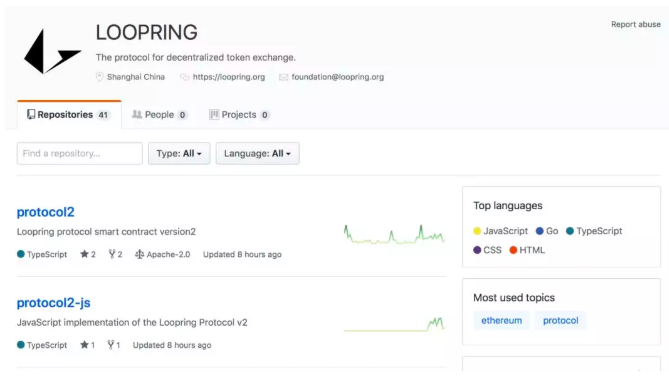Filter by Go in Top languages

click(547, 231)
